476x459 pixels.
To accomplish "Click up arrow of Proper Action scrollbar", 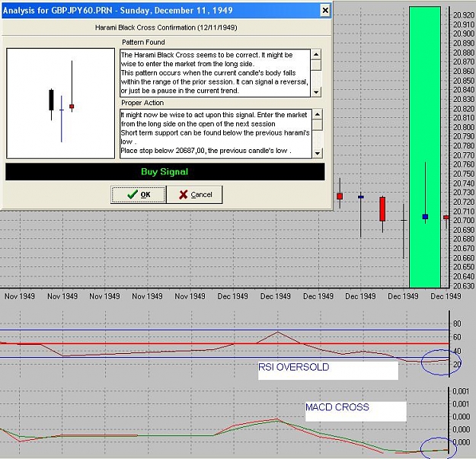I will (318, 114).
